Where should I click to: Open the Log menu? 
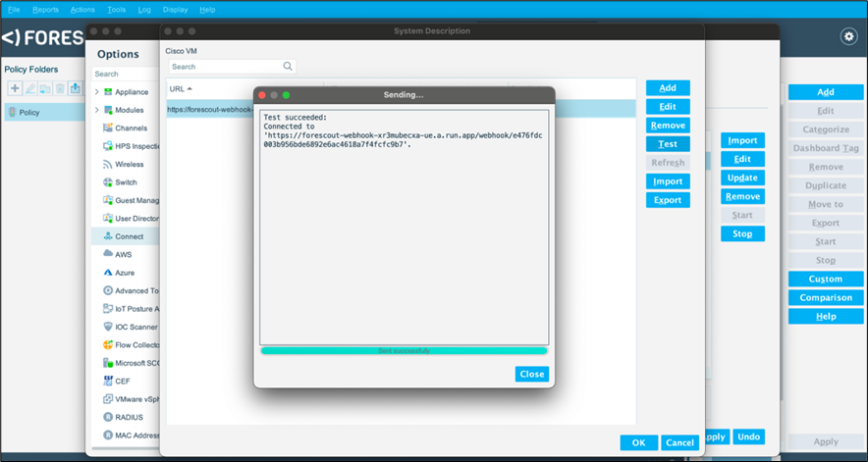coord(144,10)
